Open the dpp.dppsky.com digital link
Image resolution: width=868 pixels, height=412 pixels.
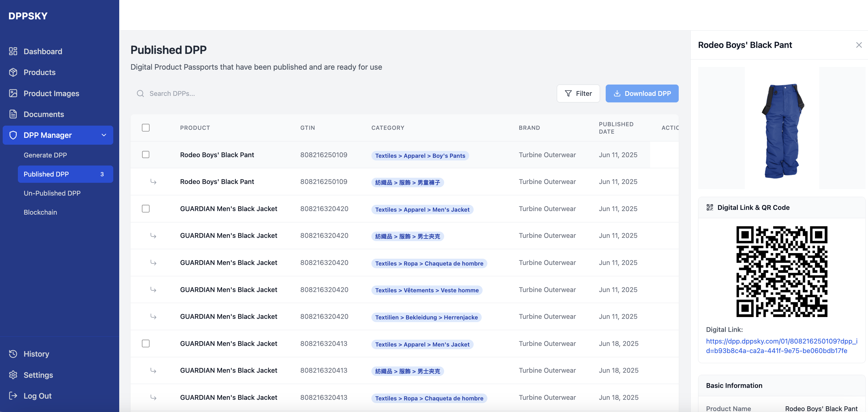(781, 346)
